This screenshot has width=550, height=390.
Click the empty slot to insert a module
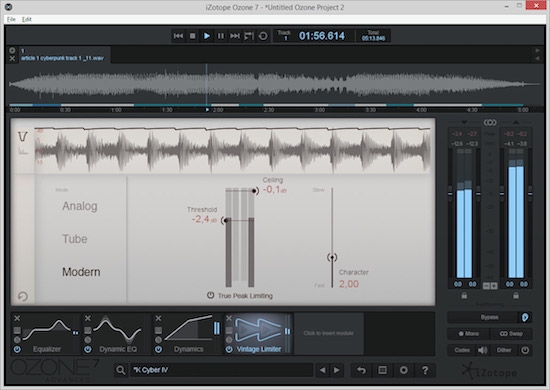tap(329, 333)
